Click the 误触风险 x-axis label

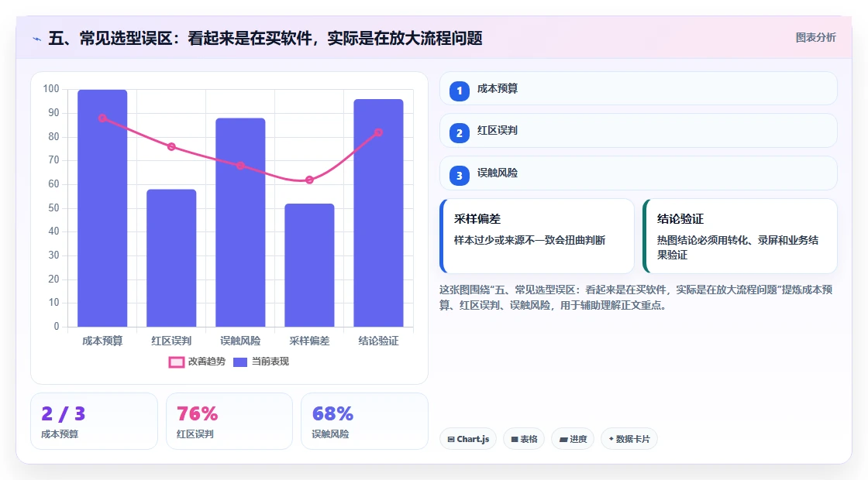point(240,341)
